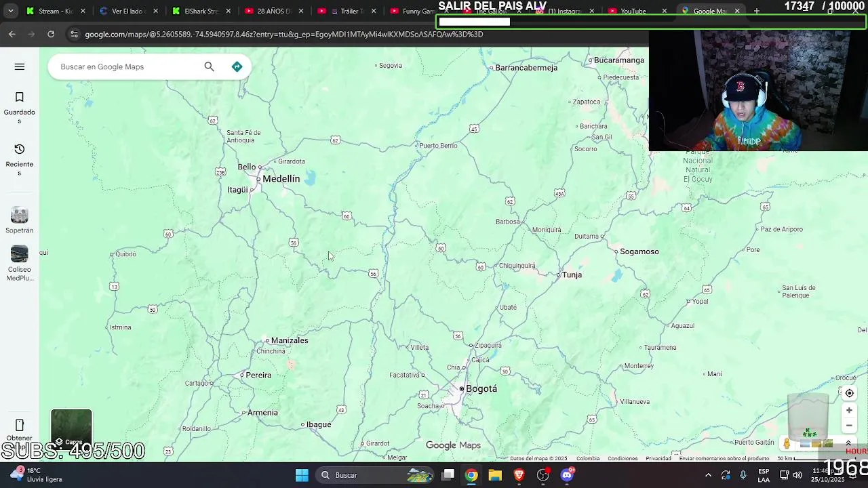Open Discord from the taskbar
This screenshot has height=488, width=868.
click(567, 475)
